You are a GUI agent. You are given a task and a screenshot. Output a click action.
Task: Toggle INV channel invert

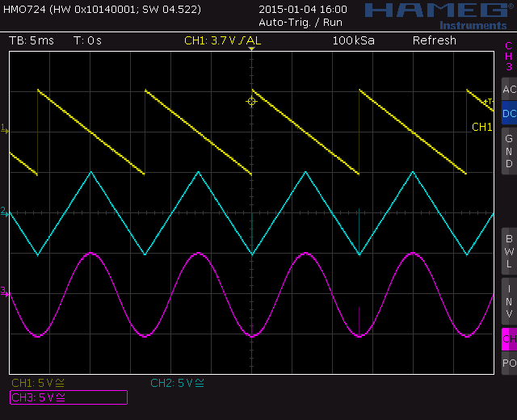click(x=508, y=300)
